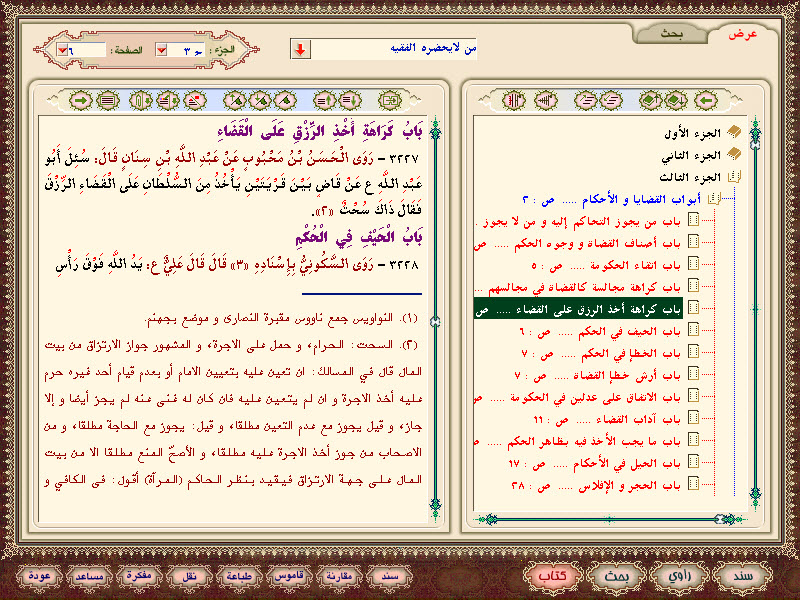Click the red-flag highlight lines icon
800x600 pixels.
[x=194, y=101]
